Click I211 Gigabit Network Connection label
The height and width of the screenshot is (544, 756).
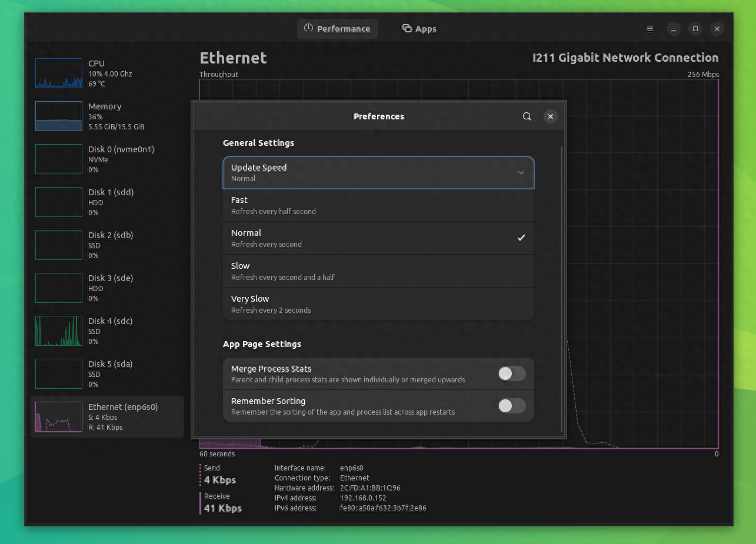[x=625, y=58]
